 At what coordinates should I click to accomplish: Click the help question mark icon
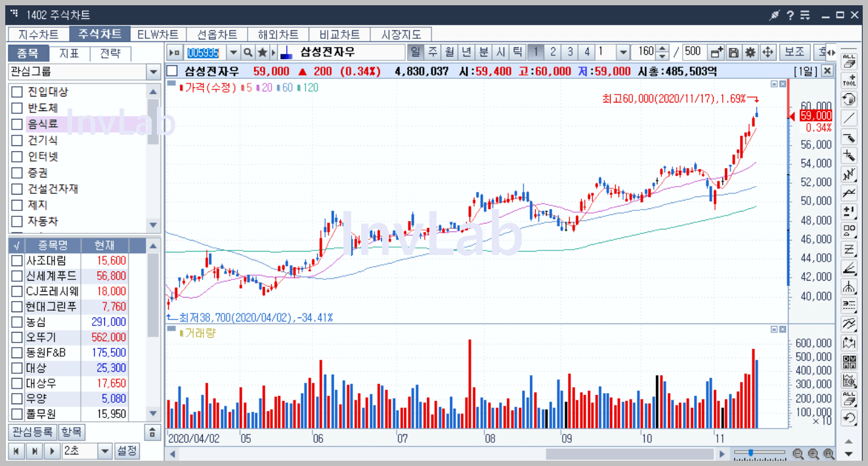pos(790,15)
